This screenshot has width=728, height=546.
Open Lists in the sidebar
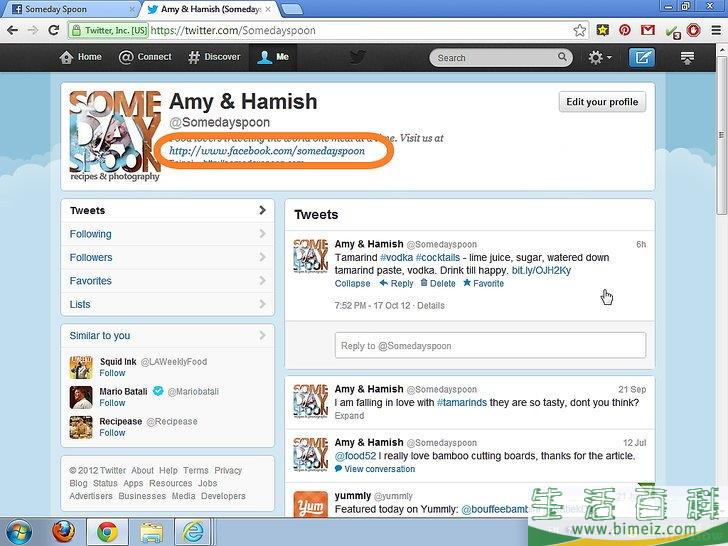pyautogui.click(x=168, y=304)
